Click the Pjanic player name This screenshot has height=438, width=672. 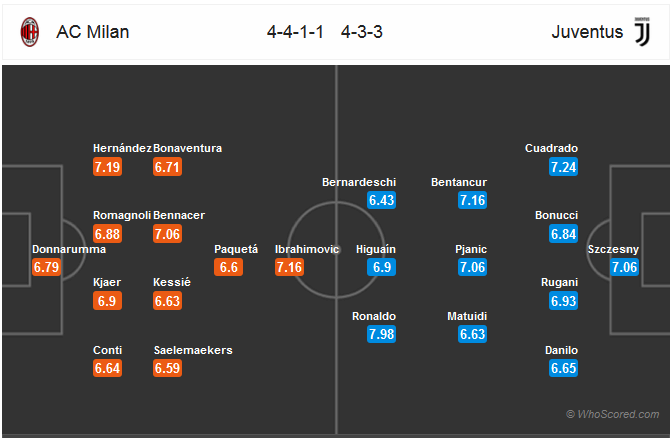tap(471, 249)
